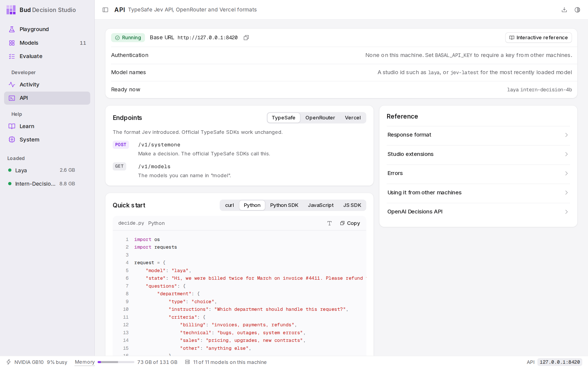Viewport: 588px width, 368px height.
Task: Click the 127.0.0.1:8420 API address badge
Action: [x=560, y=362]
